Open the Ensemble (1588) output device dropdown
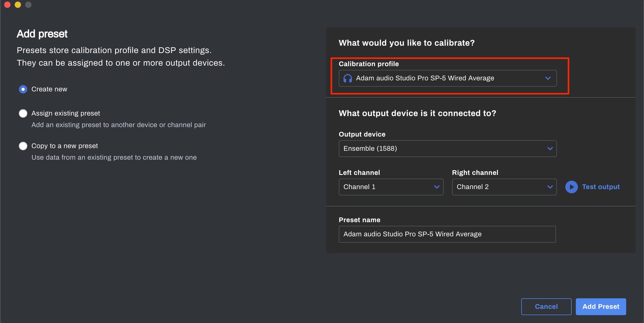The width and height of the screenshot is (644, 323). click(x=448, y=149)
